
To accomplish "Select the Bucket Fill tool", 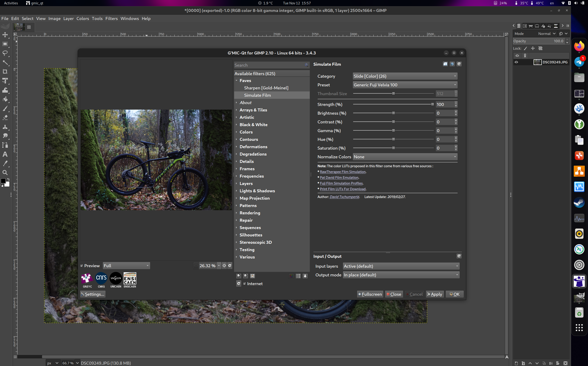I will [x=5, y=99].
